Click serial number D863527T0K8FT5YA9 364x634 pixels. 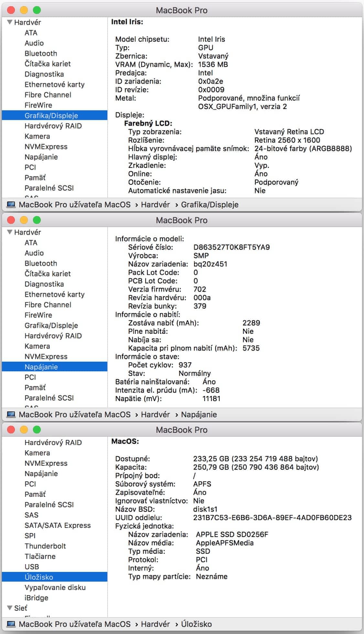(231, 247)
